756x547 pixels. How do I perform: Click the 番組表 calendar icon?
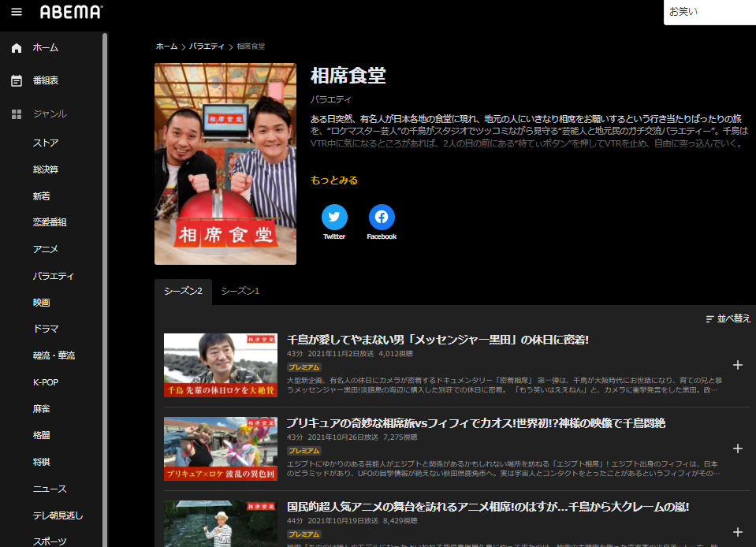click(17, 80)
